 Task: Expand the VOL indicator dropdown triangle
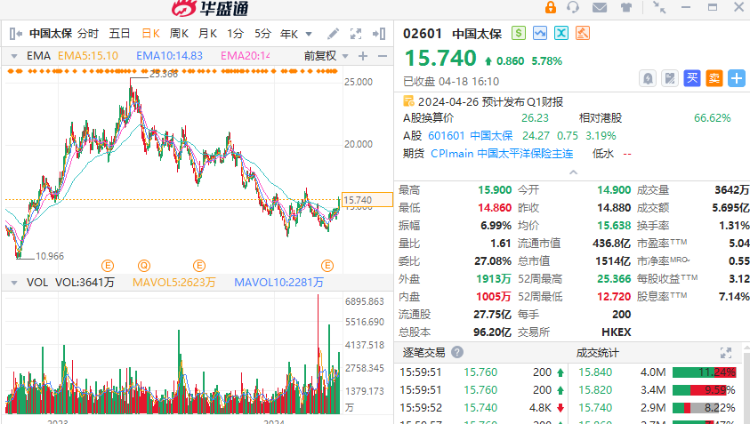(x=14, y=282)
